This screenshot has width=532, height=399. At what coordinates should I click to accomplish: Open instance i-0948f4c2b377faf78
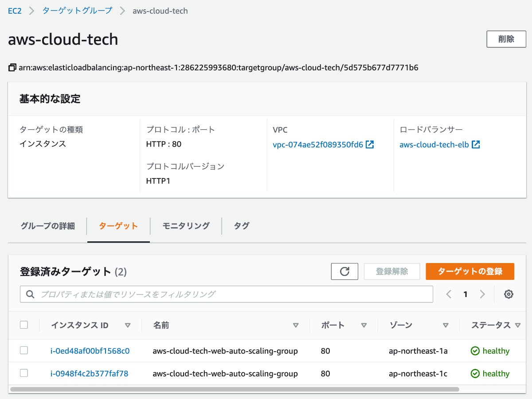point(89,373)
